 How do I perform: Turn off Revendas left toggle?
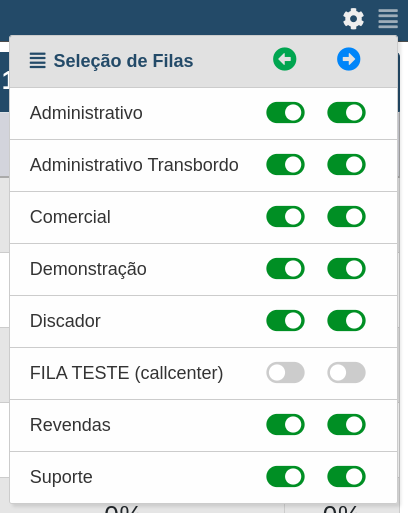[x=285, y=425]
